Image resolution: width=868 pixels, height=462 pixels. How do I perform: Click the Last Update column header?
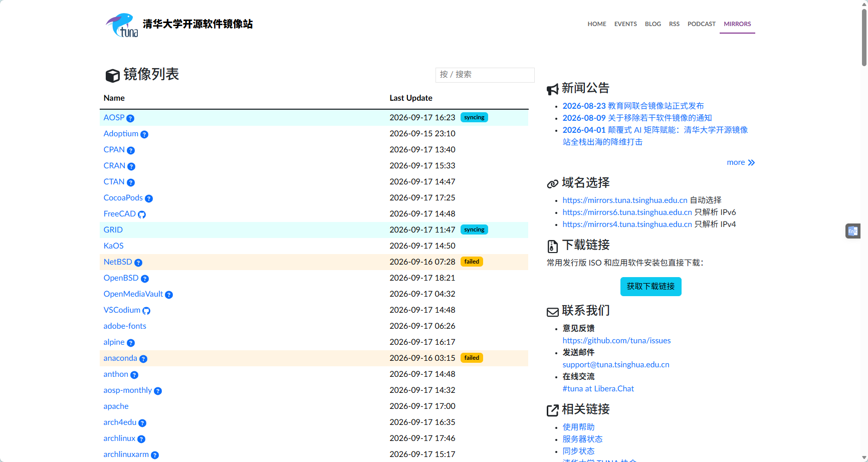coord(411,98)
